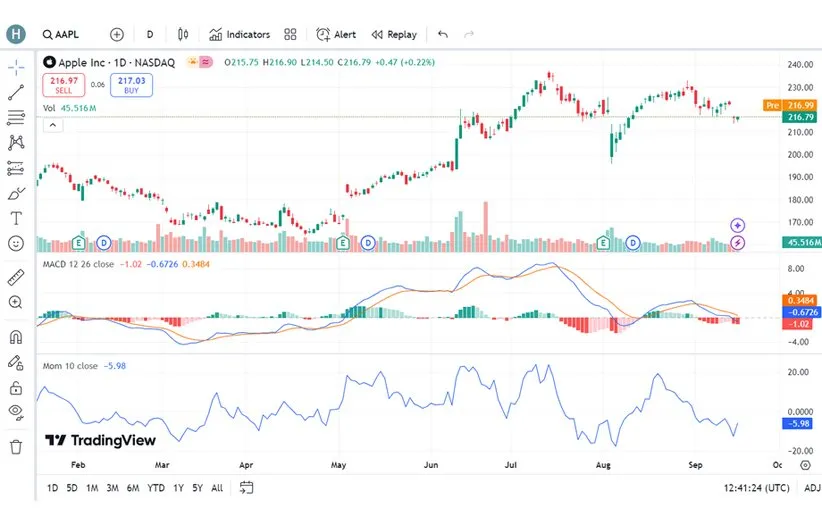Open the layout setup grid menu

[x=290, y=34]
